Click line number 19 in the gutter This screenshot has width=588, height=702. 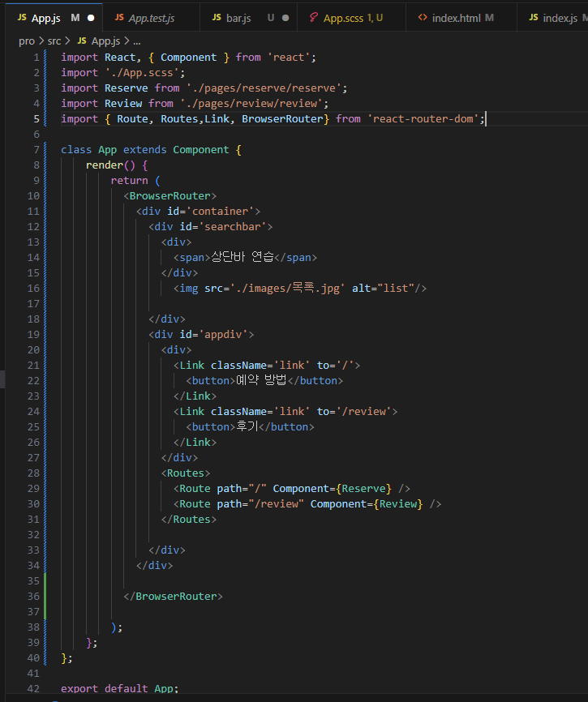33,335
